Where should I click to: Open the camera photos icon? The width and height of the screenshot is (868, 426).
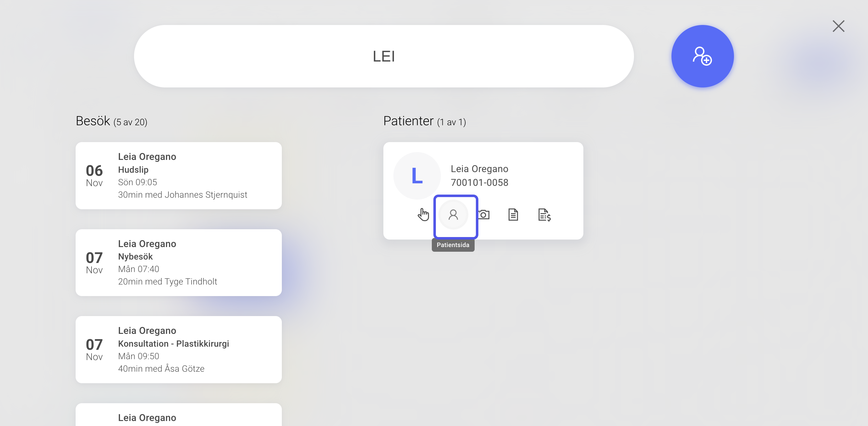coord(484,215)
